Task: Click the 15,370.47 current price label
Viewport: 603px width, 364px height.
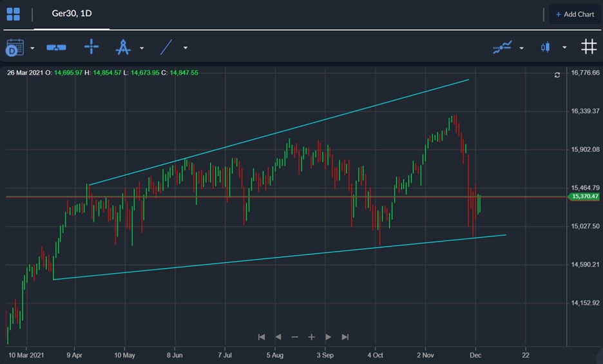Action: coord(584,196)
